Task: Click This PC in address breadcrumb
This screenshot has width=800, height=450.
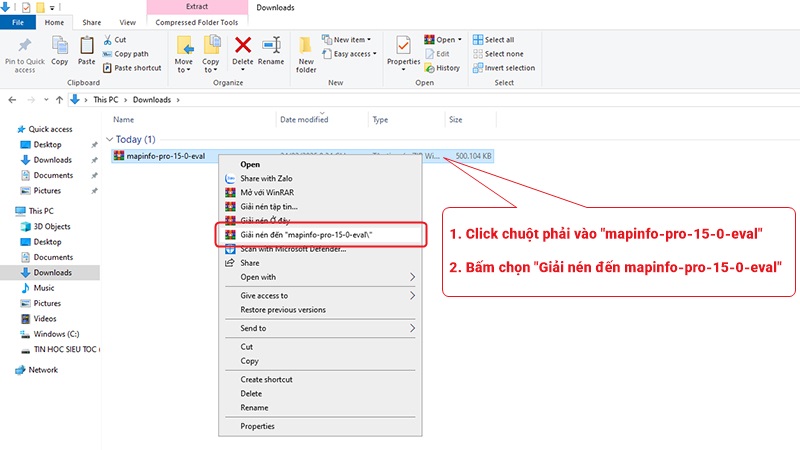Action: click(x=106, y=100)
